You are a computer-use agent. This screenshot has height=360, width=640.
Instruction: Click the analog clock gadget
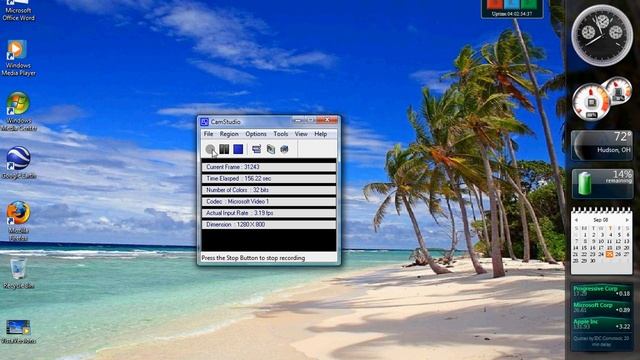point(602,35)
